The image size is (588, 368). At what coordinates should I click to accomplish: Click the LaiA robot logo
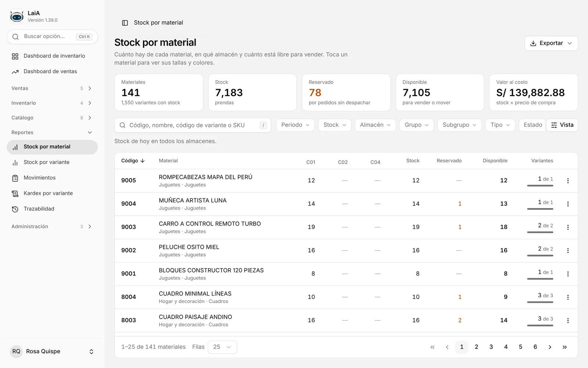point(17,16)
